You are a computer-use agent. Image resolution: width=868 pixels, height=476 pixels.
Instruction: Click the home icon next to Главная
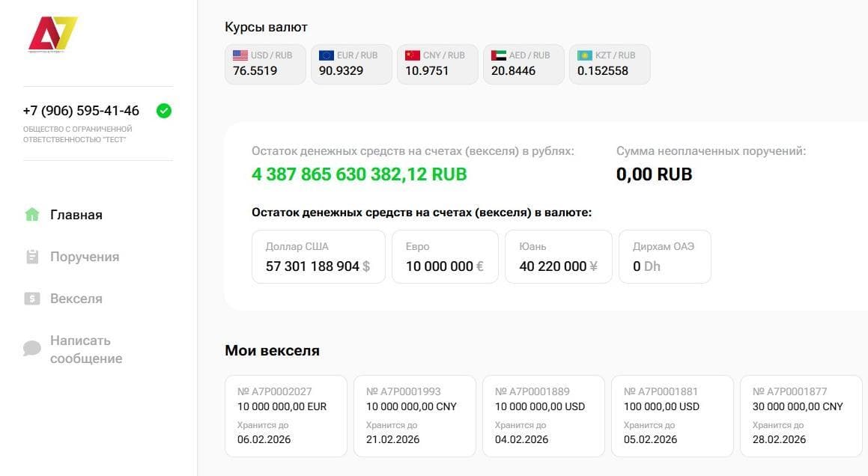coord(31,214)
